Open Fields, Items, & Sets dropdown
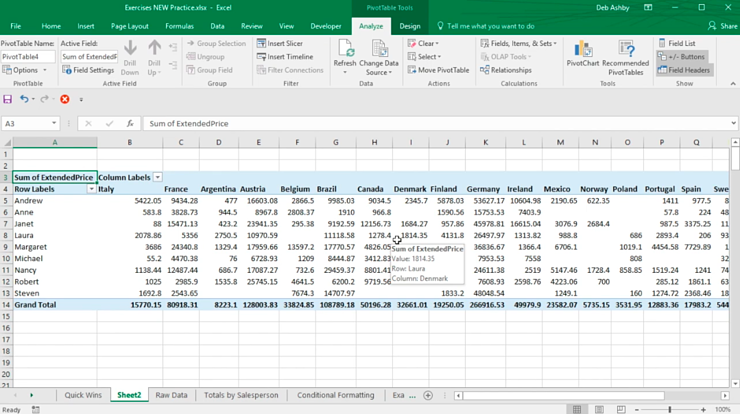 [518, 43]
